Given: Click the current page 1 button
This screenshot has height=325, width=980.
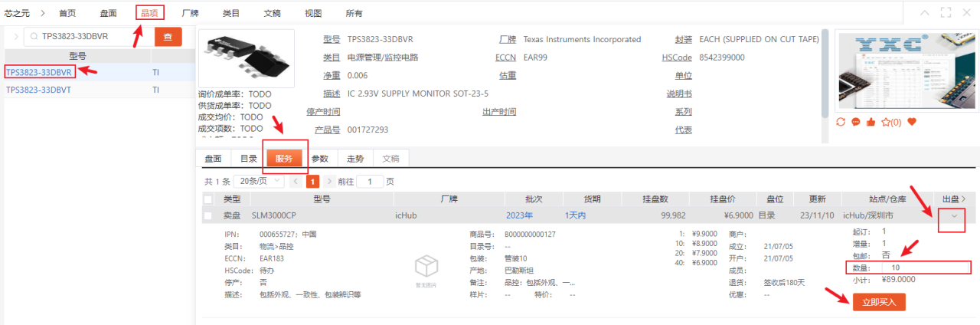Looking at the screenshot, I should (312, 182).
